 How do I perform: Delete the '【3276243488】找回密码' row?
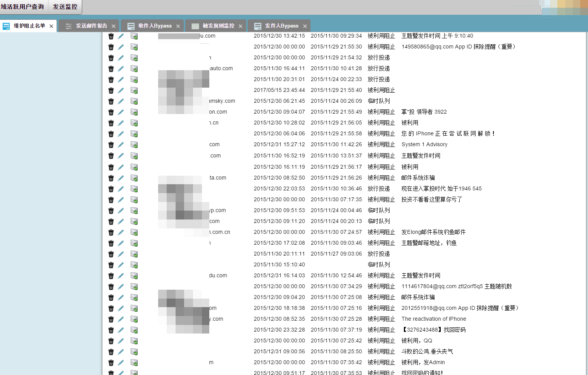111,330
